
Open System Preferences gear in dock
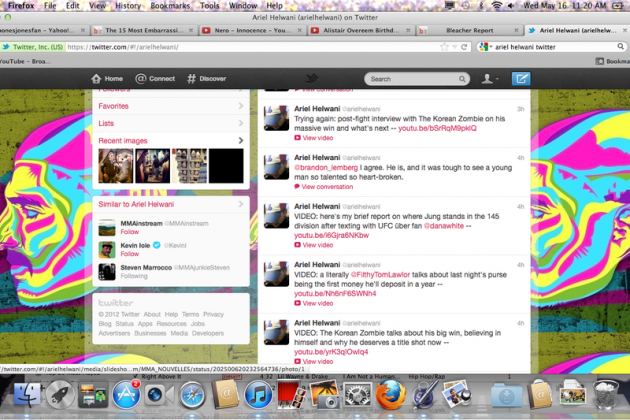click(357, 395)
